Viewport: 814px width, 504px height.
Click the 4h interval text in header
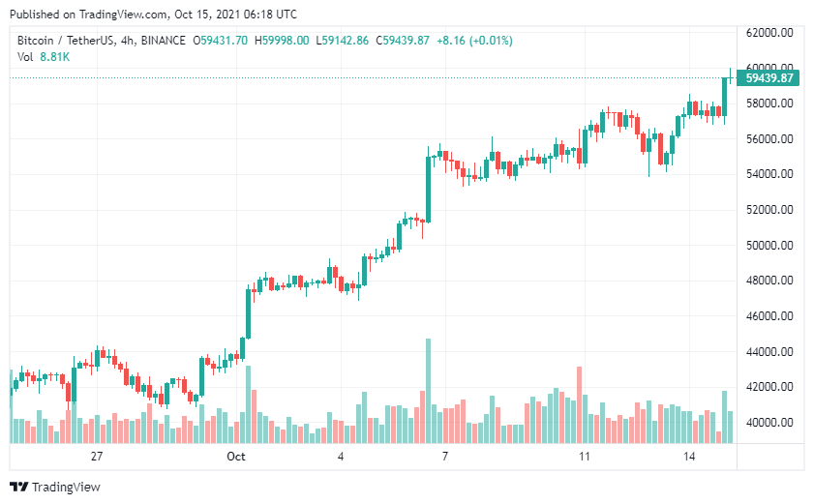click(x=127, y=41)
